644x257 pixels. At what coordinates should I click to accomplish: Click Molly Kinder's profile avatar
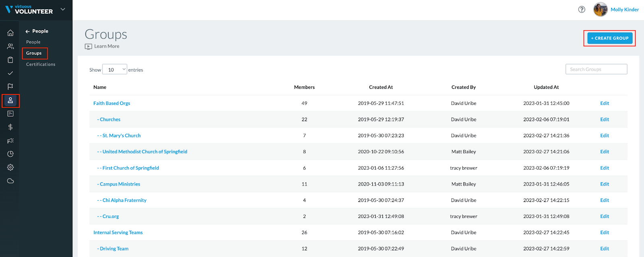point(601,10)
